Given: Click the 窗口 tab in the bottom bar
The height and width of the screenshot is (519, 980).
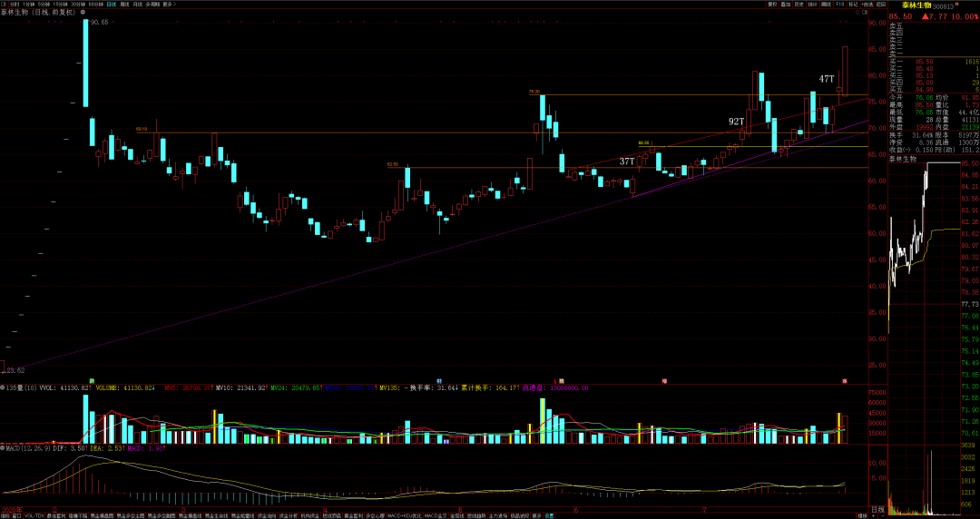Looking at the screenshot, I should coord(17,516).
